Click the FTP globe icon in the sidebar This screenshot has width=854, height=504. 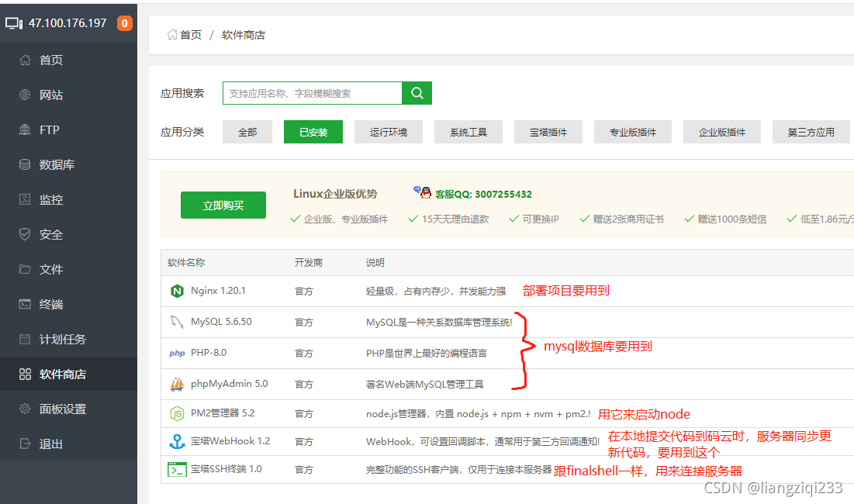25,129
